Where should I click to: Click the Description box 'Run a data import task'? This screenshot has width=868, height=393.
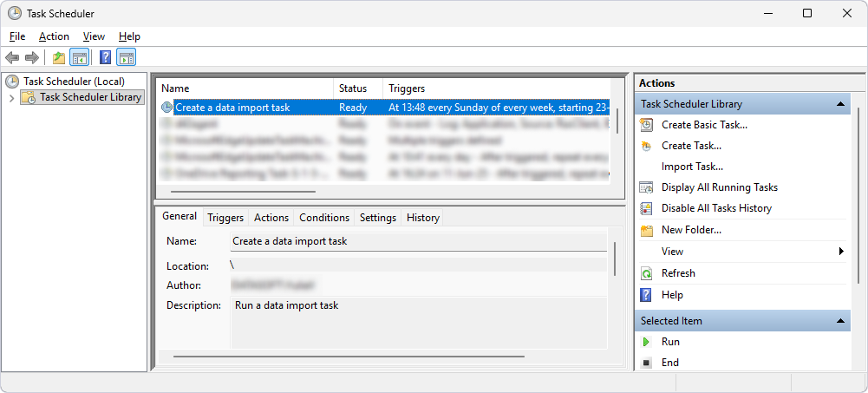(419, 323)
